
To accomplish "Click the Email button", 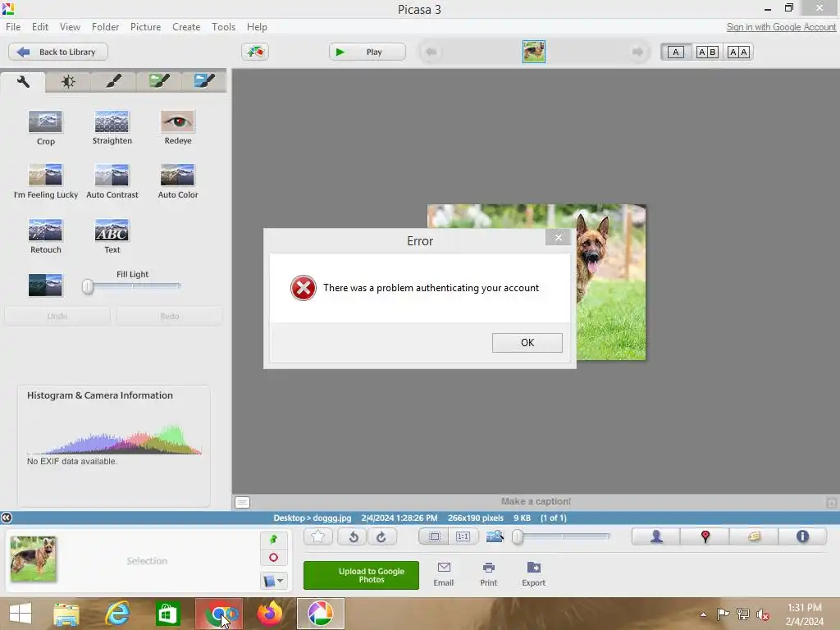I will tap(444, 574).
